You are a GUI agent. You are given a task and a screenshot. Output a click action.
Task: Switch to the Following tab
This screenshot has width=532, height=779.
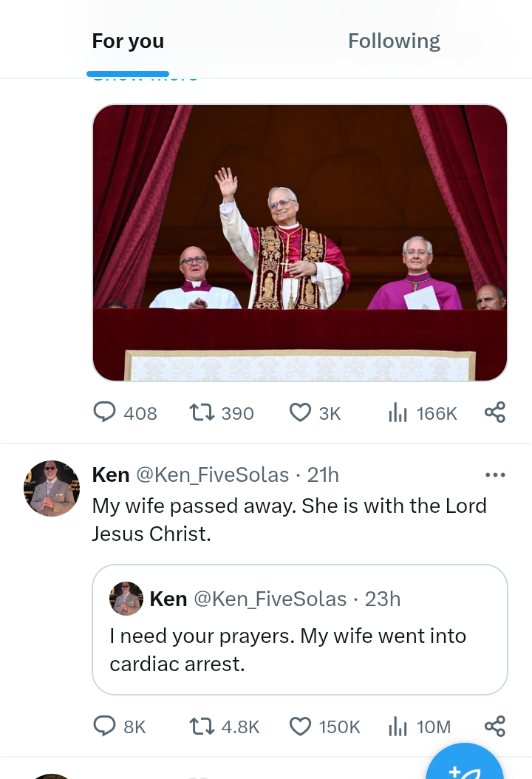394,41
